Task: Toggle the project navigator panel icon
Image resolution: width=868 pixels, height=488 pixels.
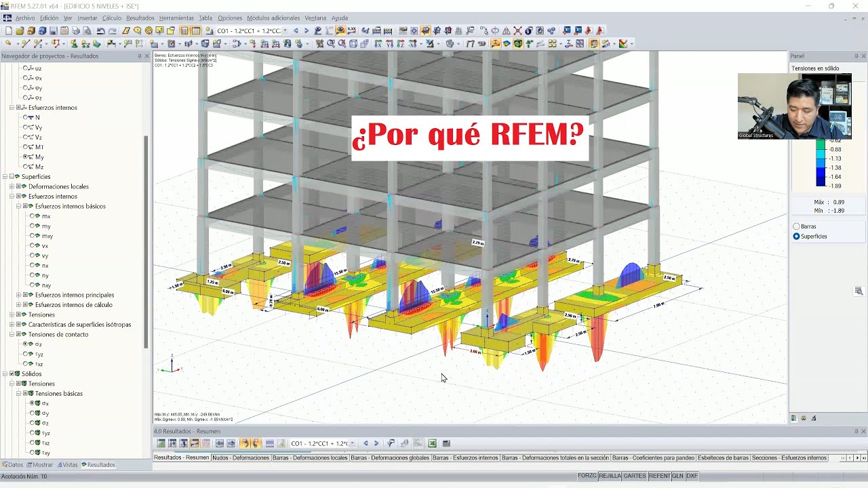Action: [184, 30]
